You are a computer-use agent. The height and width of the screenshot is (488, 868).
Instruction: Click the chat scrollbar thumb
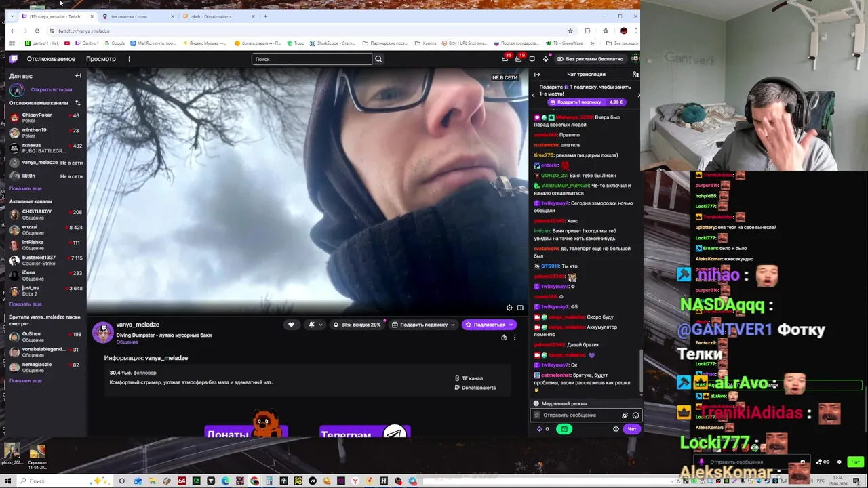tap(640, 371)
